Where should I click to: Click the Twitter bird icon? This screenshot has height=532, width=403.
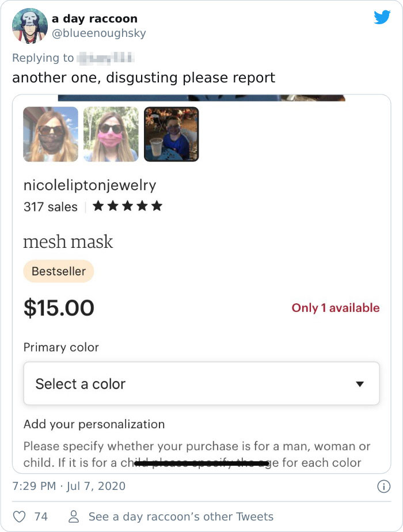point(382,18)
